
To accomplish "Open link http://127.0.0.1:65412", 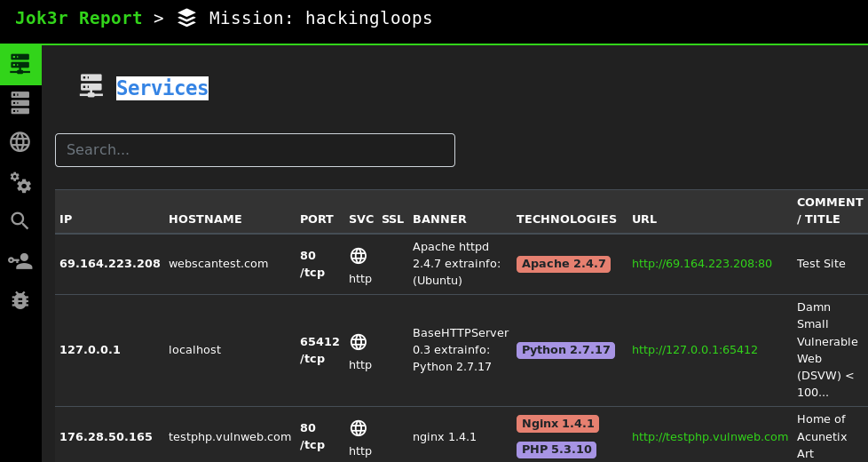I will click(x=694, y=350).
